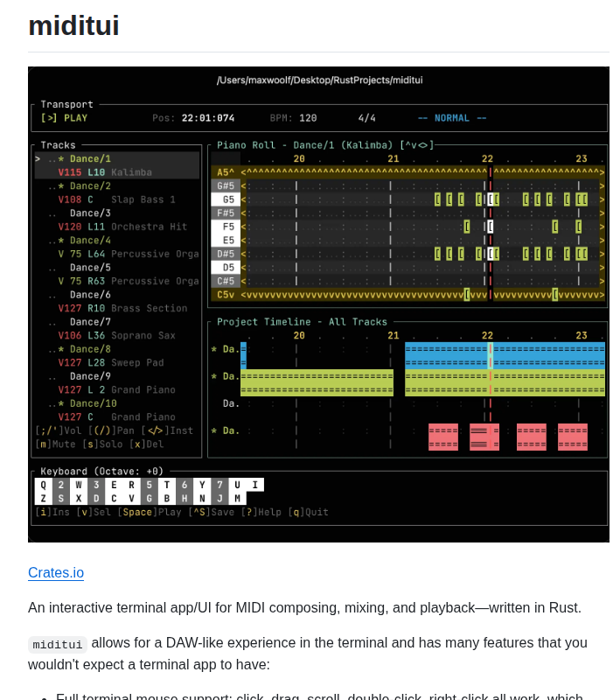613x700 pixels.
Task: Select the Dance/2 track
Action: pos(90,186)
